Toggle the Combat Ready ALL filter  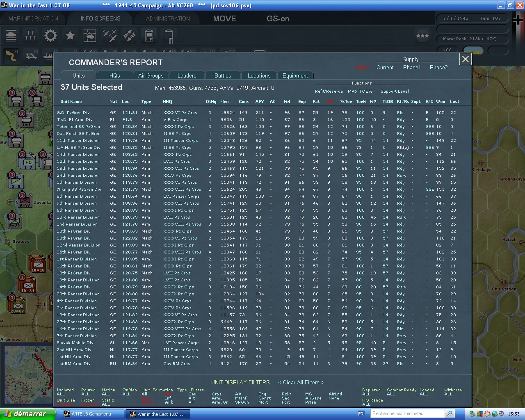[x=391, y=394]
